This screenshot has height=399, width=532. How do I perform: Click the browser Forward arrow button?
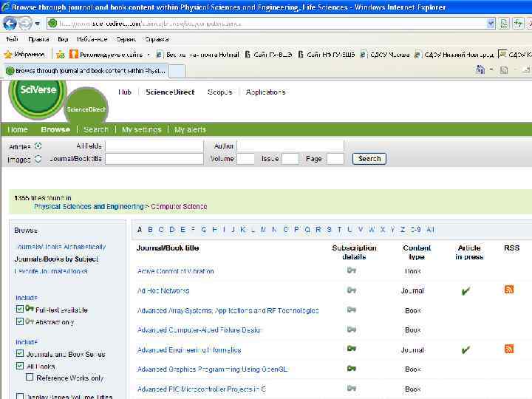25,24
